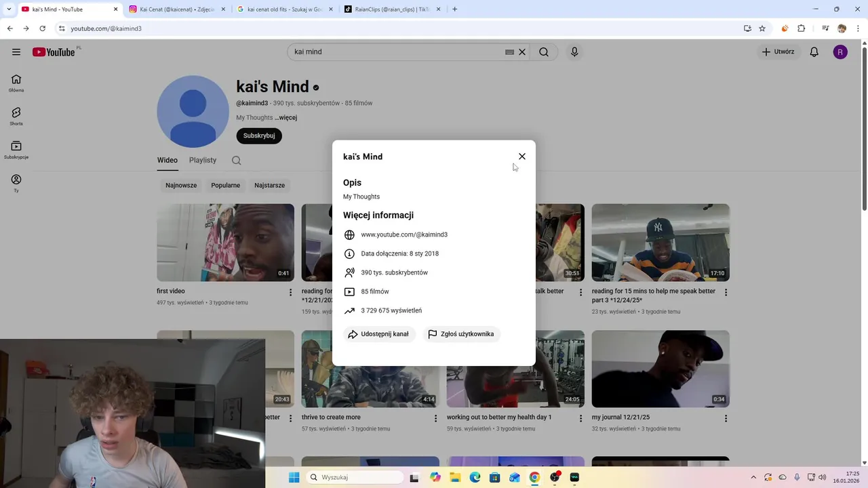Click the Subskrybuj button
868x488 pixels.
pyautogui.click(x=259, y=136)
